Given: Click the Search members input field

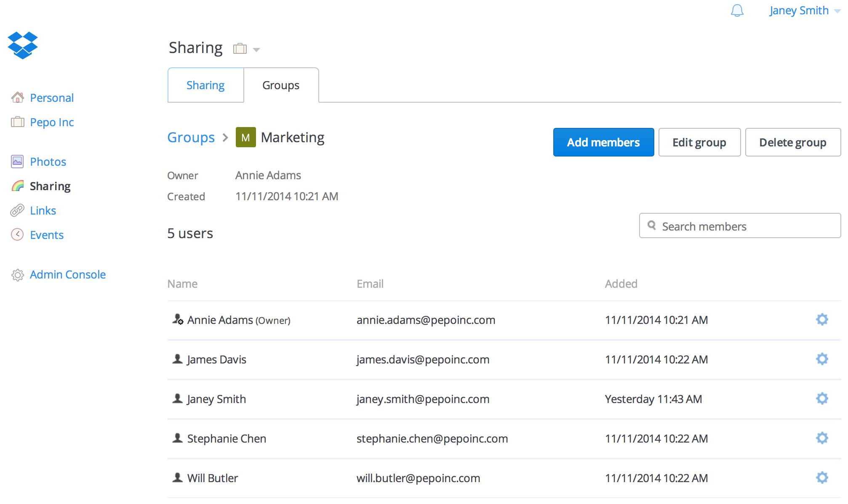Looking at the screenshot, I should click(741, 227).
